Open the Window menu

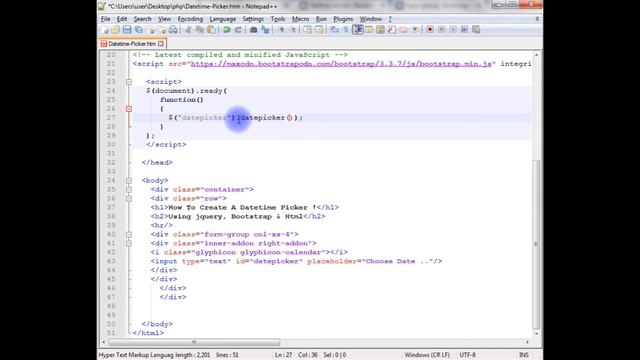(x=371, y=19)
